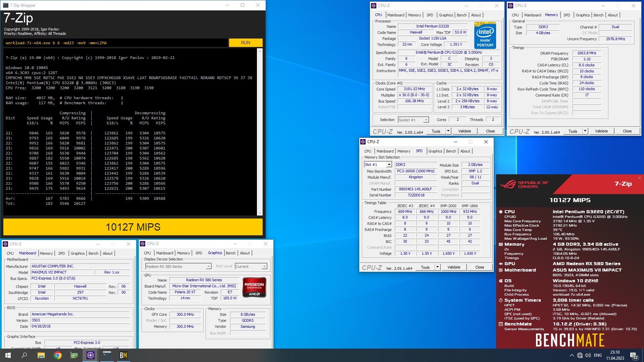Select the 1063.8 MHz DRAM frequency value
644x362 pixels.
[587, 53]
